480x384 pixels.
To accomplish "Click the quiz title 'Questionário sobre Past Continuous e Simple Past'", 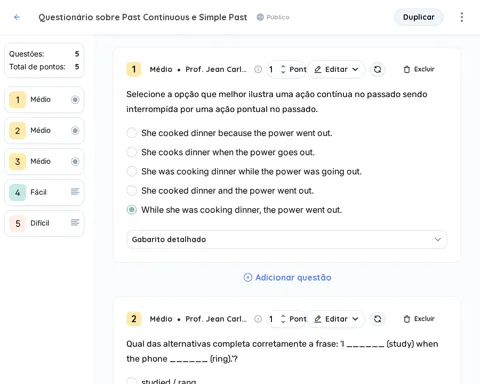I will 143,17.
